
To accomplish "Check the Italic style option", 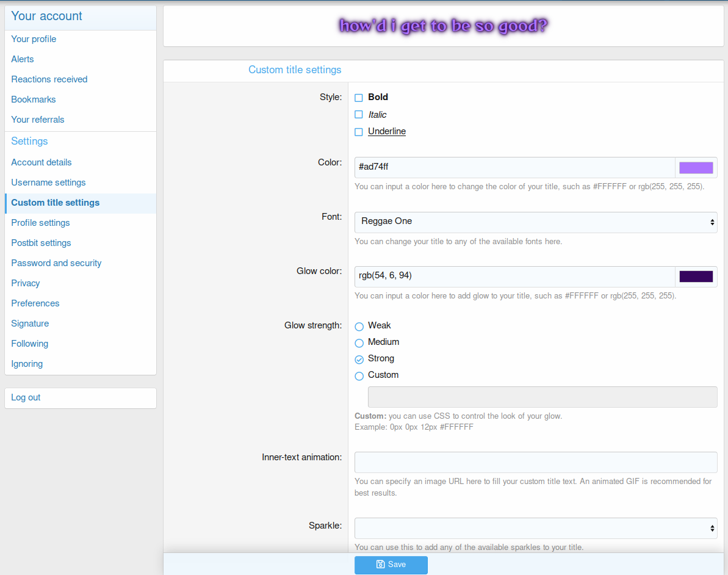I will pyautogui.click(x=359, y=115).
